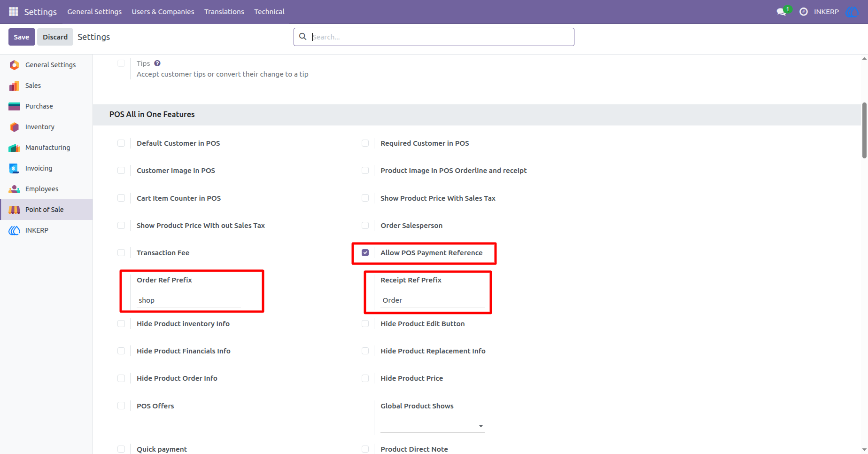Check Cart Item Counter in POS
Screen dimensions: 868x454
pyautogui.click(x=121, y=198)
